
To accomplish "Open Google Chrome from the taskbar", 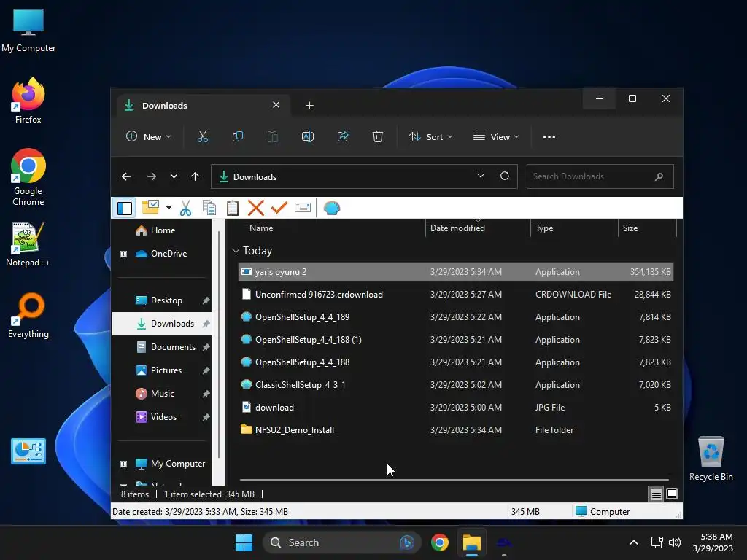I will tap(440, 542).
